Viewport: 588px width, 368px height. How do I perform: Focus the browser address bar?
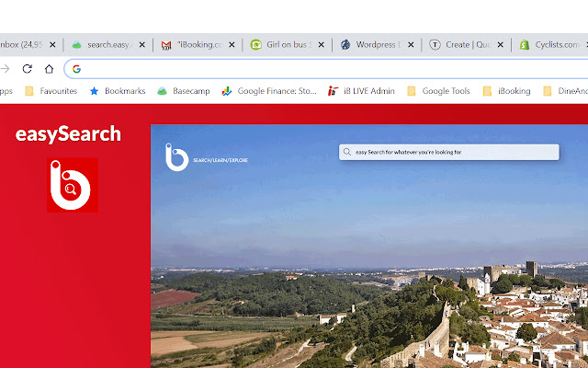point(326,69)
